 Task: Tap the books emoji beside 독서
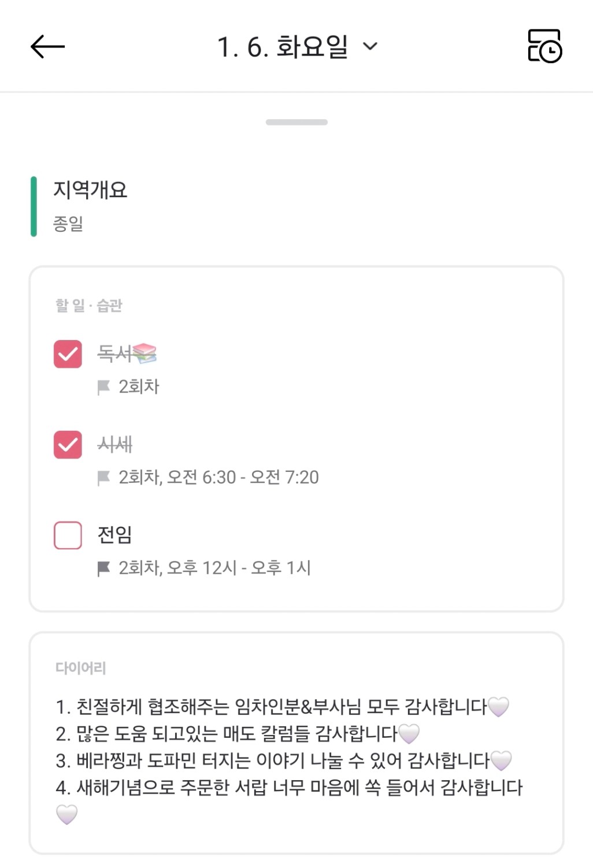[144, 353]
